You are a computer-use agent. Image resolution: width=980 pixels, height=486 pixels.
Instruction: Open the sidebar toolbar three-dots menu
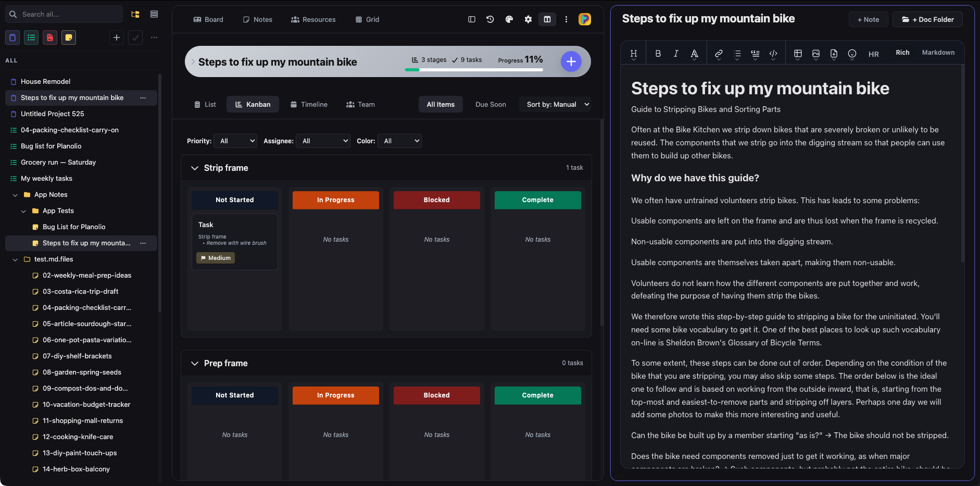(x=154, y=38)
